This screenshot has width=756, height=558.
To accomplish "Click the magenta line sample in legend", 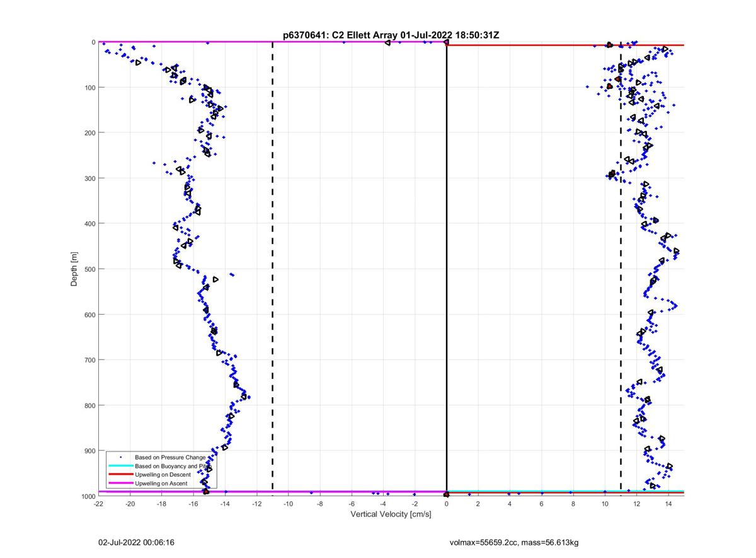I will point(120,484).
